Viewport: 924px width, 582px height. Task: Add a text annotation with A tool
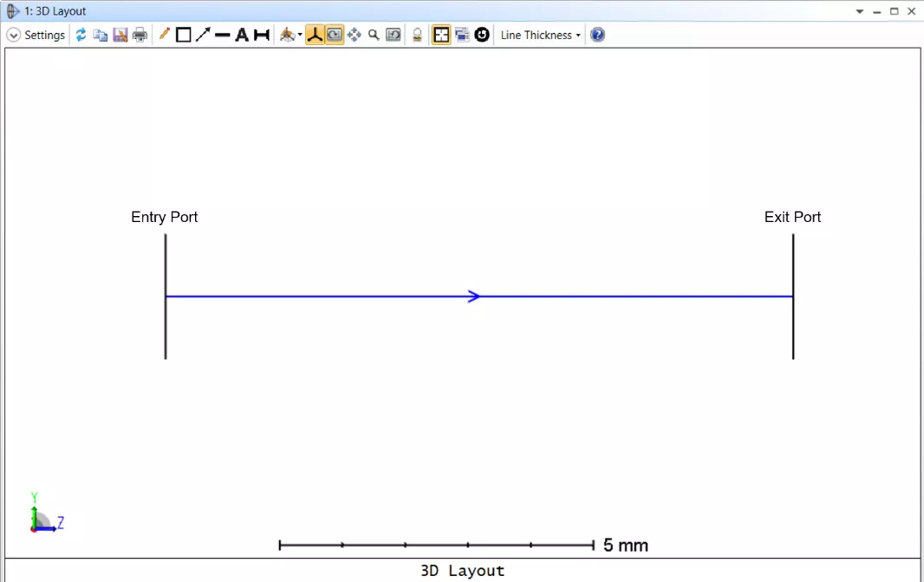click(x=242, y=35)
